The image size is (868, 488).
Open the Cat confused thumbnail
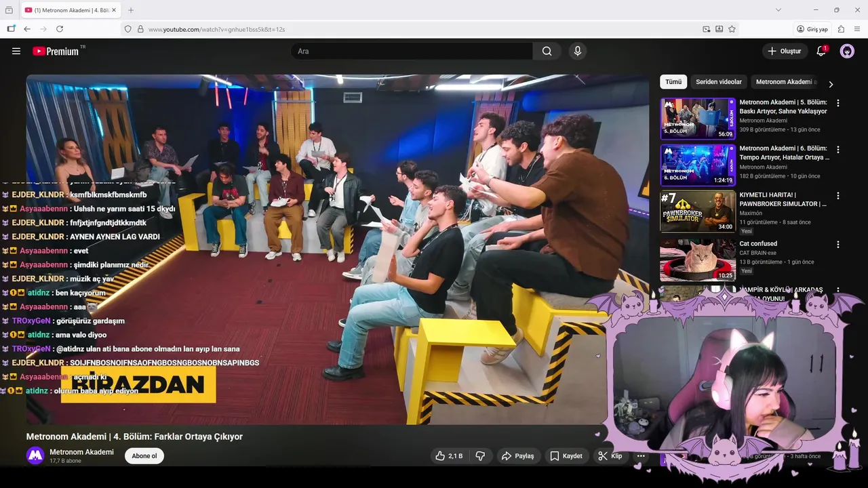698,260
